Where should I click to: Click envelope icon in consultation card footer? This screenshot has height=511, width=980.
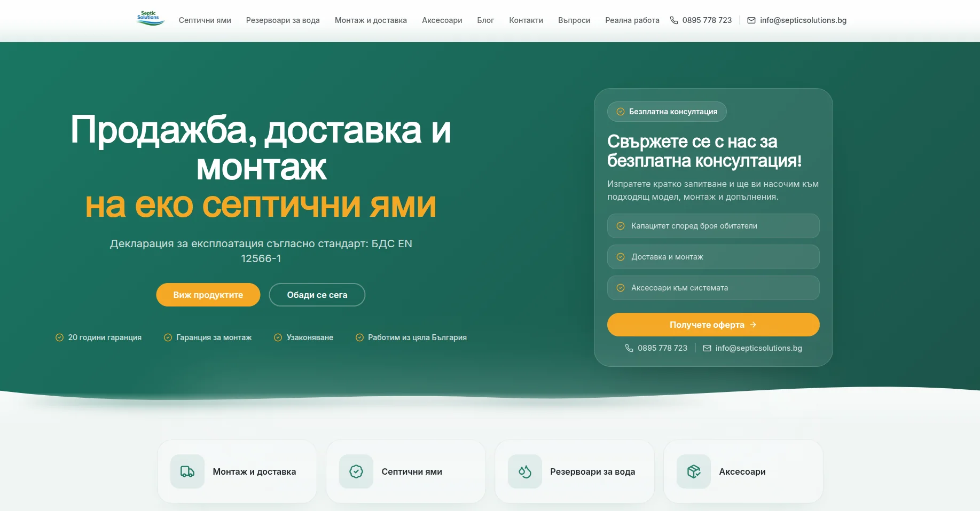(x=707, y=348)
